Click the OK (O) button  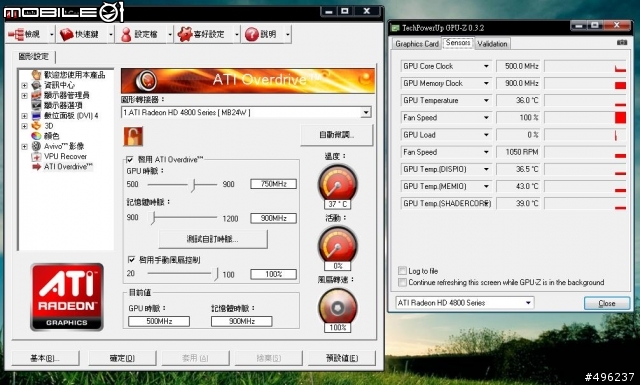click(122, 358)
